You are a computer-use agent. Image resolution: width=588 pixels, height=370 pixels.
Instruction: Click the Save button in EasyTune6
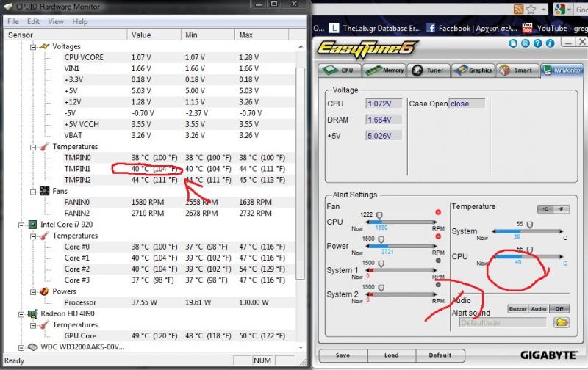coord(343,355)
